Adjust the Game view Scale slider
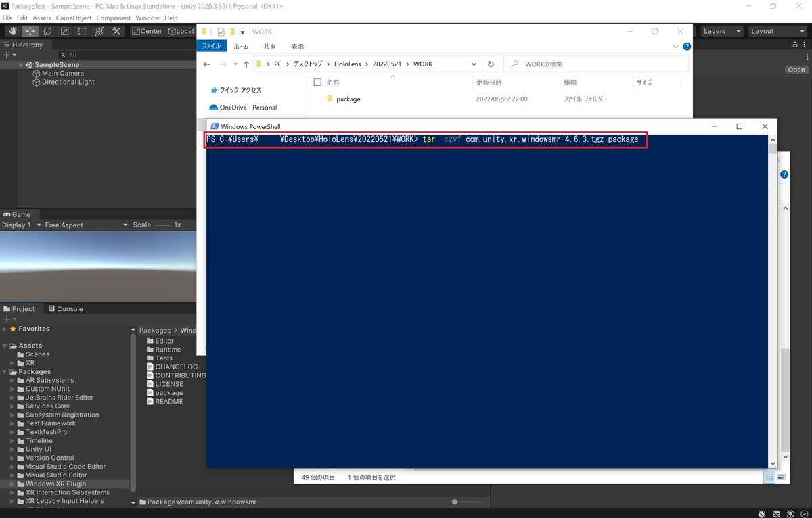812x518 pixels. coord(163,225)
